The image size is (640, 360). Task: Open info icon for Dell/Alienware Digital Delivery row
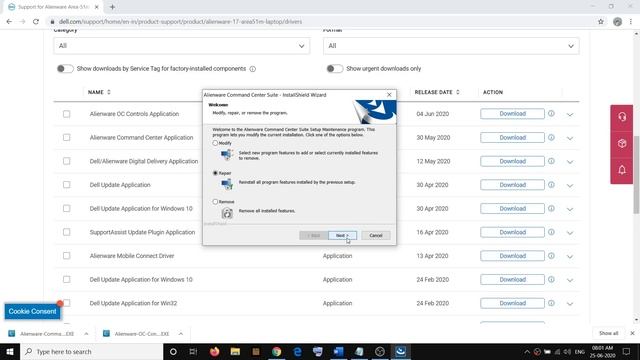pos(551,161)
